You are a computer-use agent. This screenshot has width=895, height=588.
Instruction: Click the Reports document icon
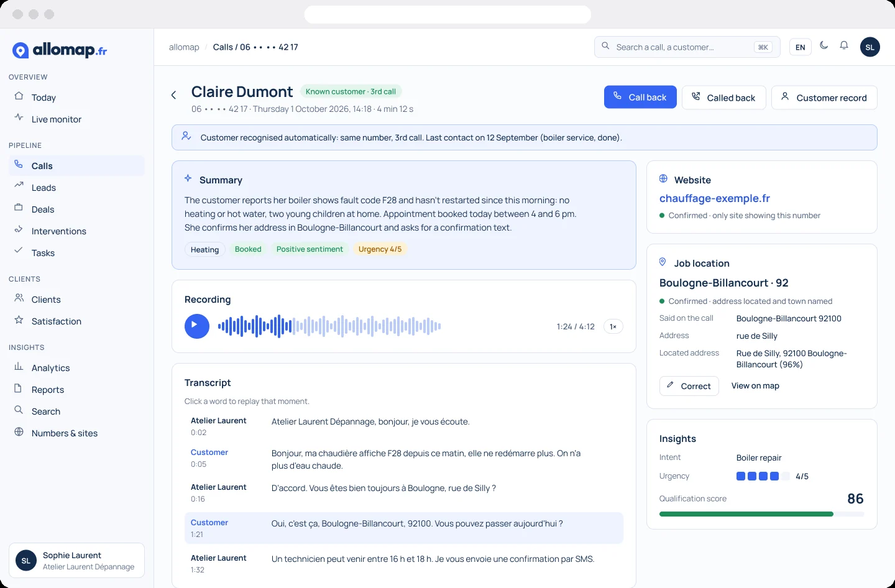pyautogui.click(x=19, y=388)
